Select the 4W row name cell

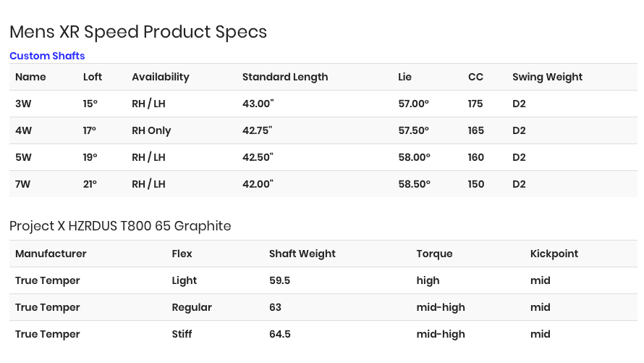[23, 130]
